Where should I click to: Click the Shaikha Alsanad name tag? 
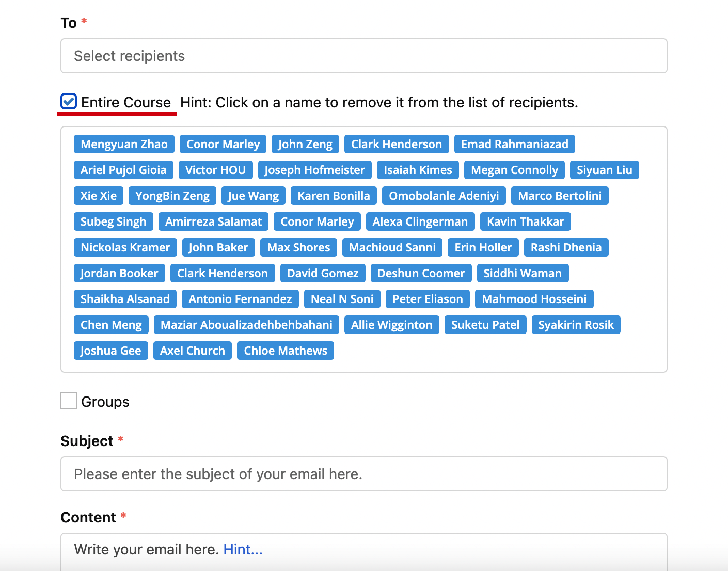[x=125, y=299]
